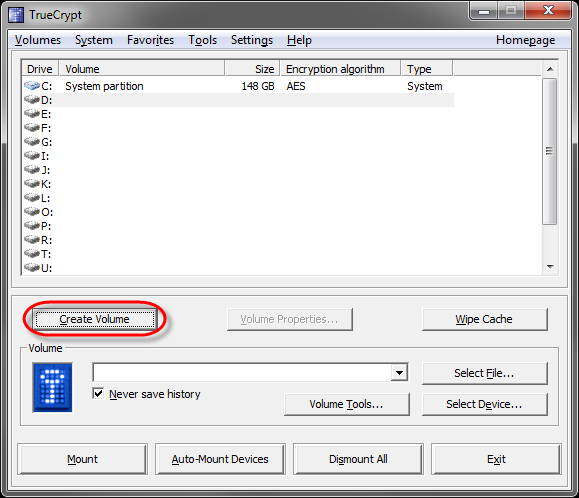
Task: Select the T: drive icon
Action: point(32,254)
